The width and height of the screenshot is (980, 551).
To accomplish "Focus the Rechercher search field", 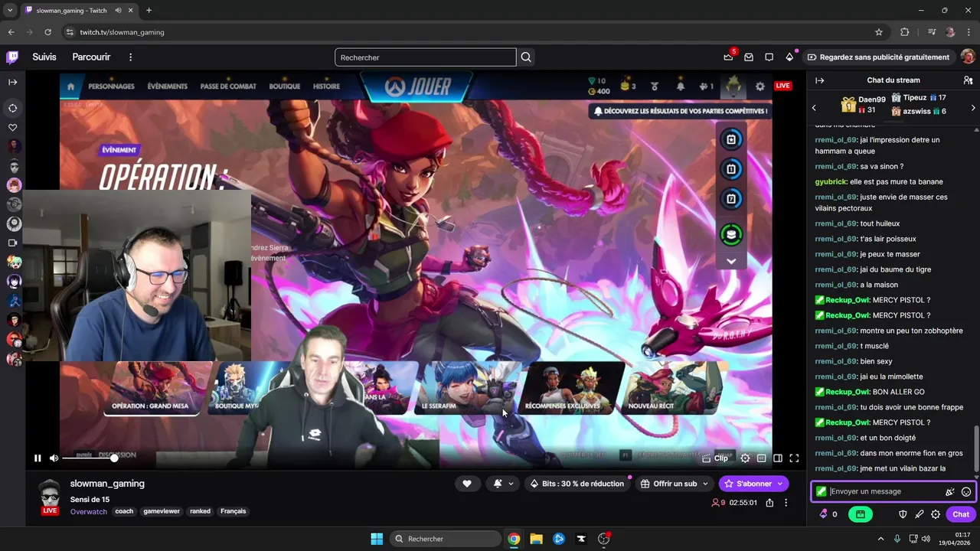I will click(x=425, y=57).
